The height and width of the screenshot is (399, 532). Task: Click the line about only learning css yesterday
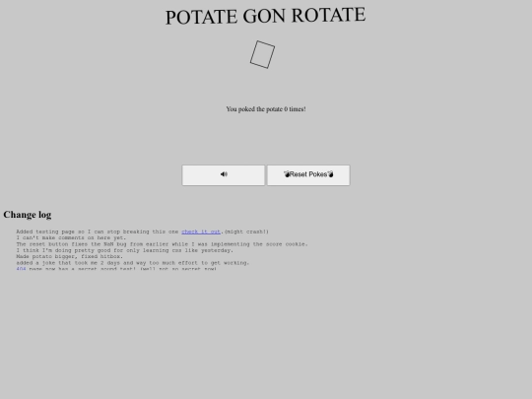tap(125, 250)
